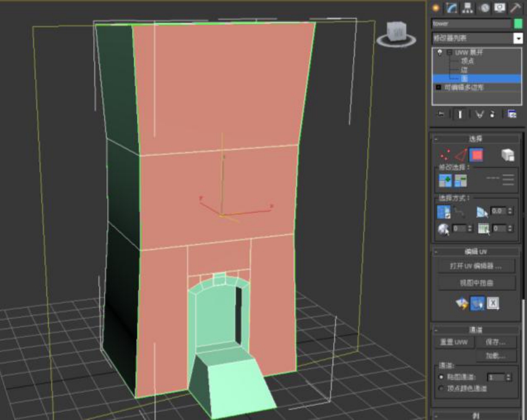
Task: Click the planar angle value field
Action: point(498,211)
